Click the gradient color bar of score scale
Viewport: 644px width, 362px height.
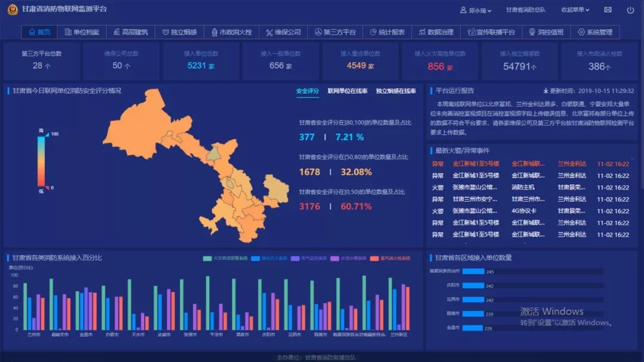click(x=41, y=161)
